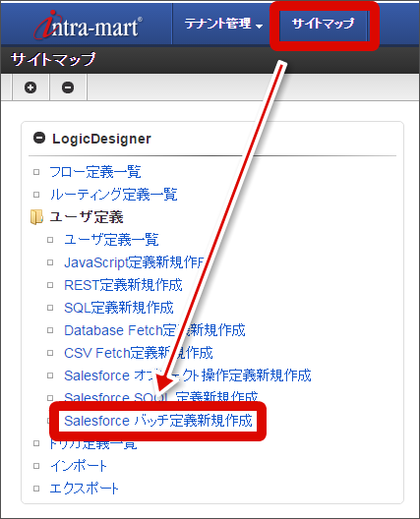Open JavaScript定義新規作成 link
Image resolution: width=420 pixels, height=519 pixels.
[134, 262]
